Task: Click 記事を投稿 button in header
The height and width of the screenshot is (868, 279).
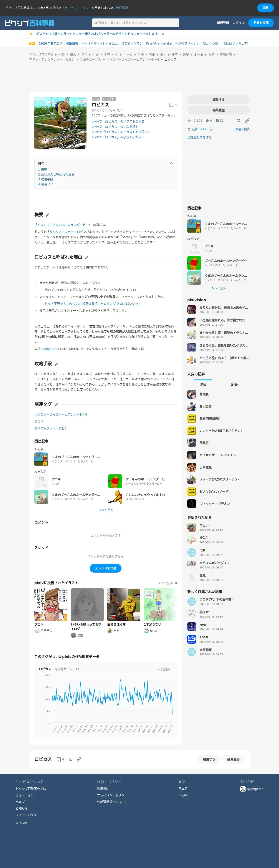Action: coord(261,23)
